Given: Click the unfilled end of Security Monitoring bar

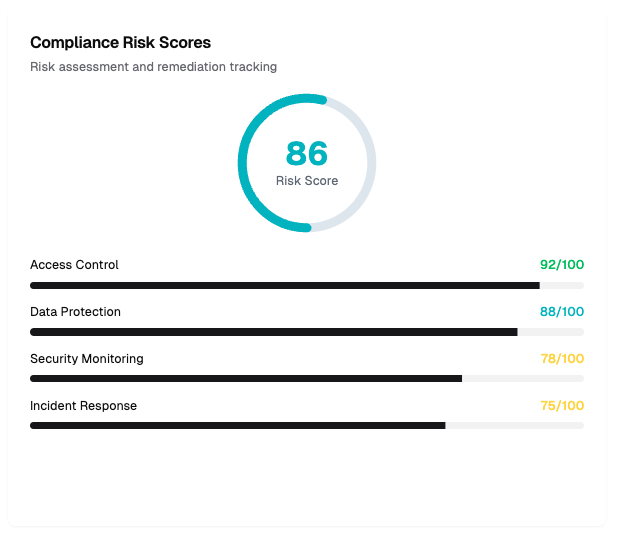Looking at the screenshot, I should click(522, 379).
